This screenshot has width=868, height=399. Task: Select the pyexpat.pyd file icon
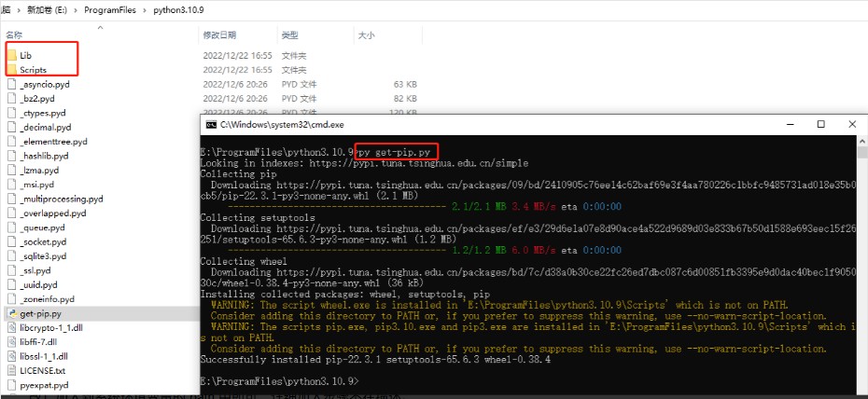(x=11, y=384)
